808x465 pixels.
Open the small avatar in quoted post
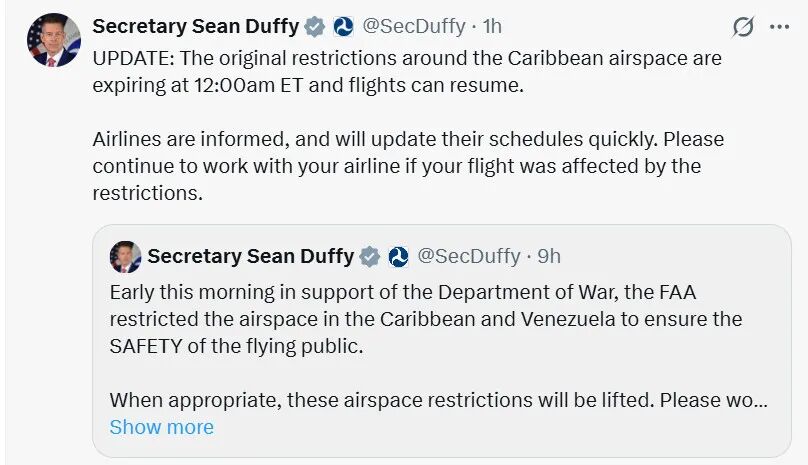pyautogui.click(x=125, y=257)
